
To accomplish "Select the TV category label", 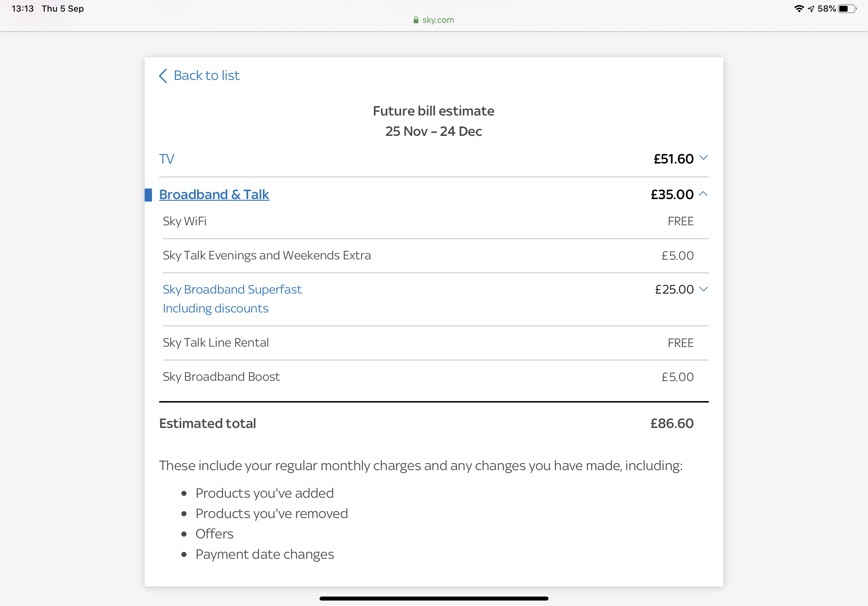I will [x=166, y=159].
